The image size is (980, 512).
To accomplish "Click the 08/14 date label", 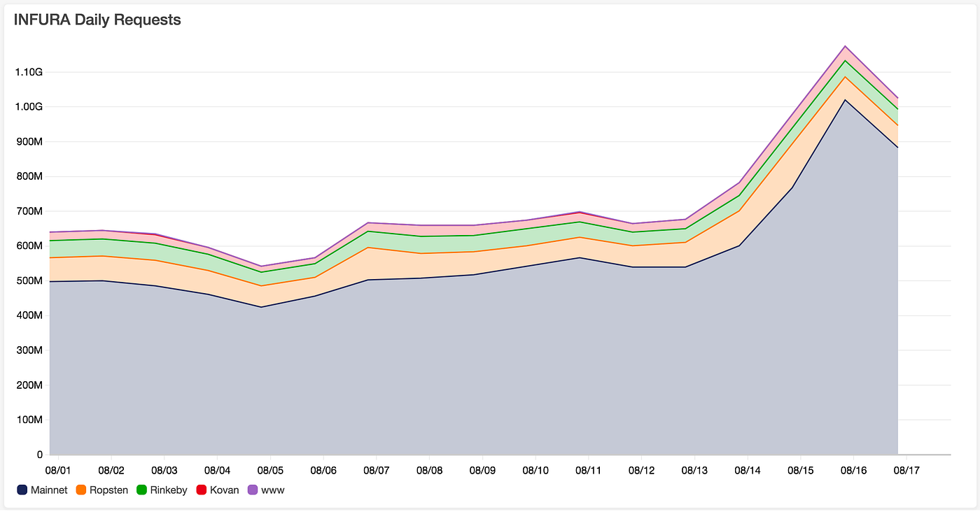I will coord(747,470).
